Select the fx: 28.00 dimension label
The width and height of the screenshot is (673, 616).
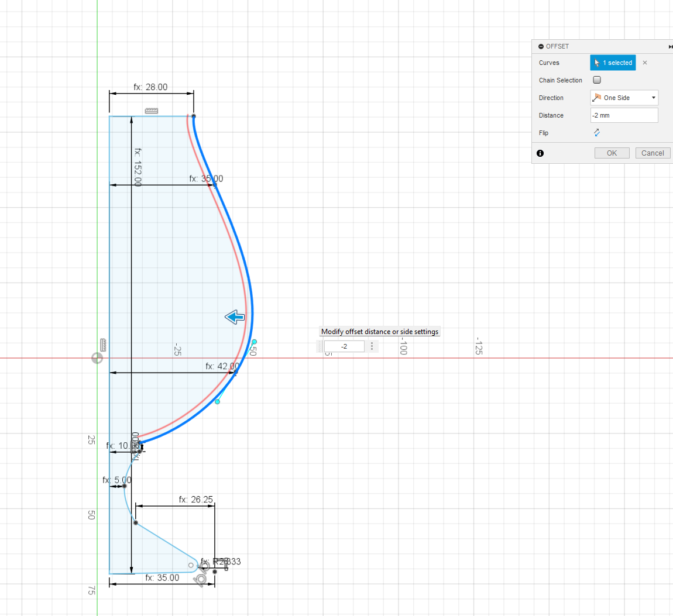[x=150, y=87]
